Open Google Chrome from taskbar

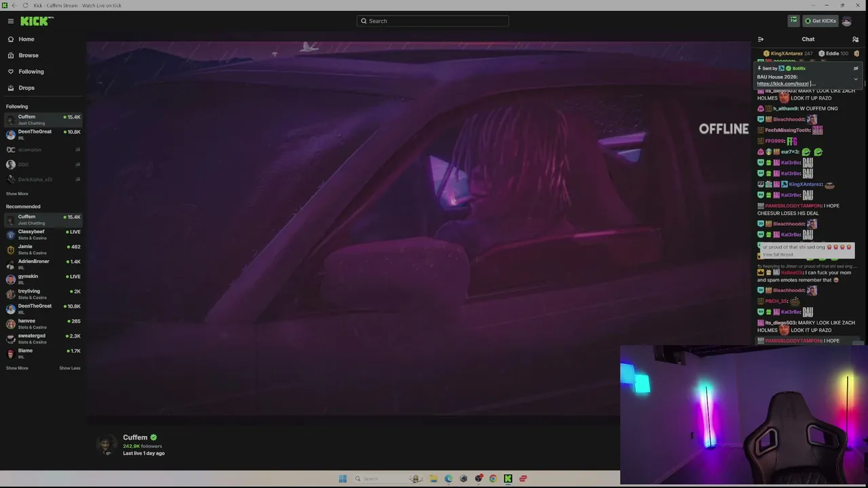tap(493, 479)
